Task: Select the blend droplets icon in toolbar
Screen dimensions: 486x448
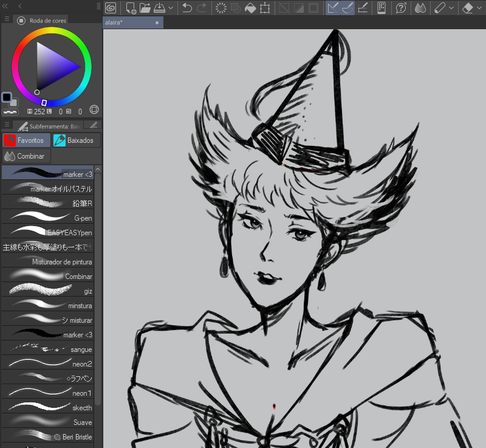Action: (420, 8)
